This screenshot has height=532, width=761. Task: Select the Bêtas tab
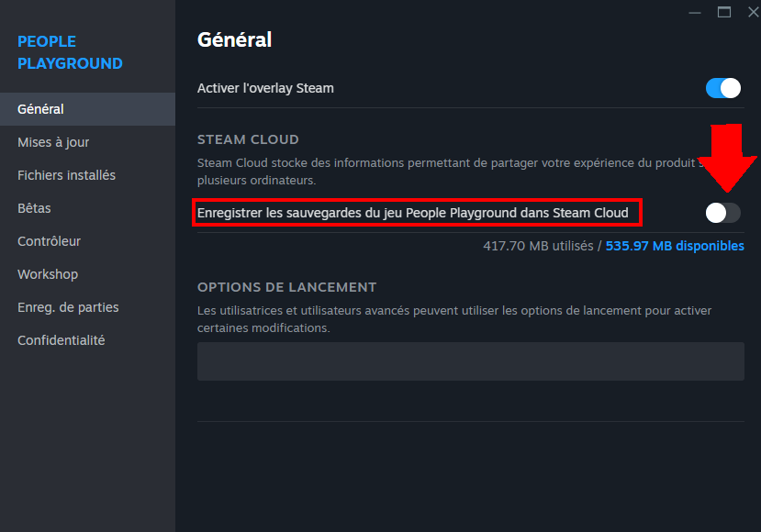tap(34, 208)
